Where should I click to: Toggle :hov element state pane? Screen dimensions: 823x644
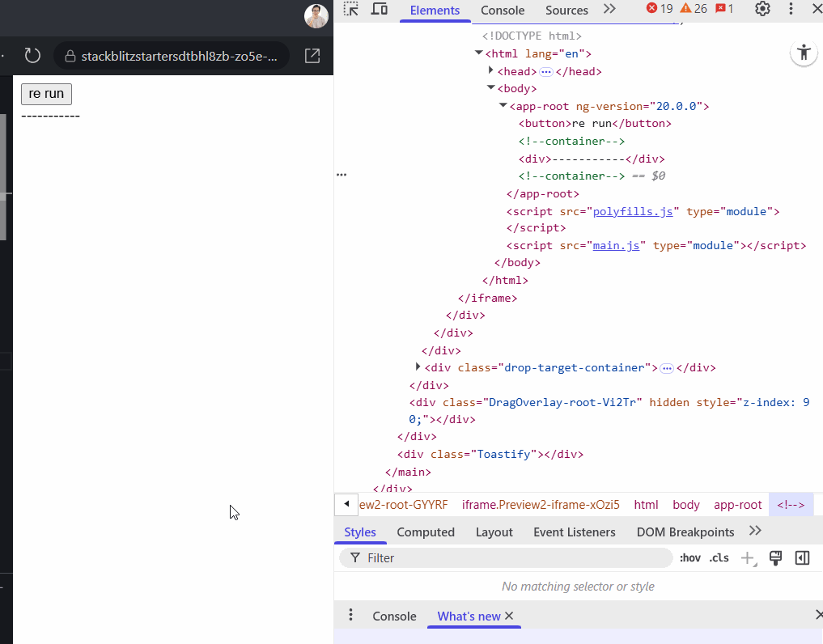coord(690,557)
